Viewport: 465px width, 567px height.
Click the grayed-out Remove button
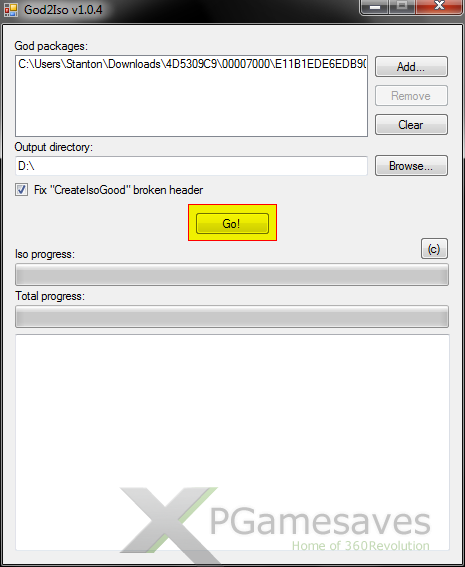(411, 96)
